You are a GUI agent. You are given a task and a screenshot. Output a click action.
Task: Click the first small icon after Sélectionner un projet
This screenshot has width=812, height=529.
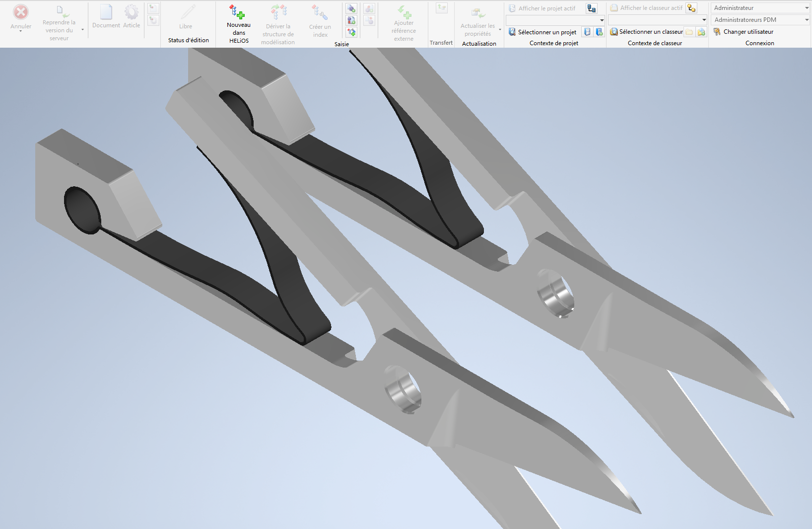[x=587, y=32]
